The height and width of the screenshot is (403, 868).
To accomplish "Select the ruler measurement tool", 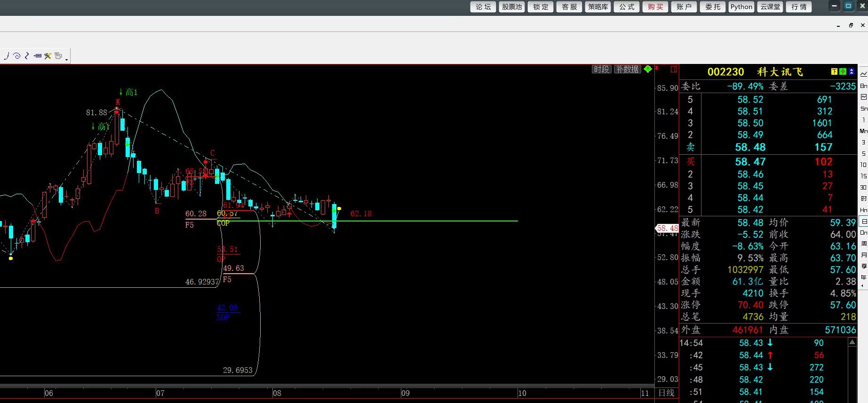I will 38,56.
